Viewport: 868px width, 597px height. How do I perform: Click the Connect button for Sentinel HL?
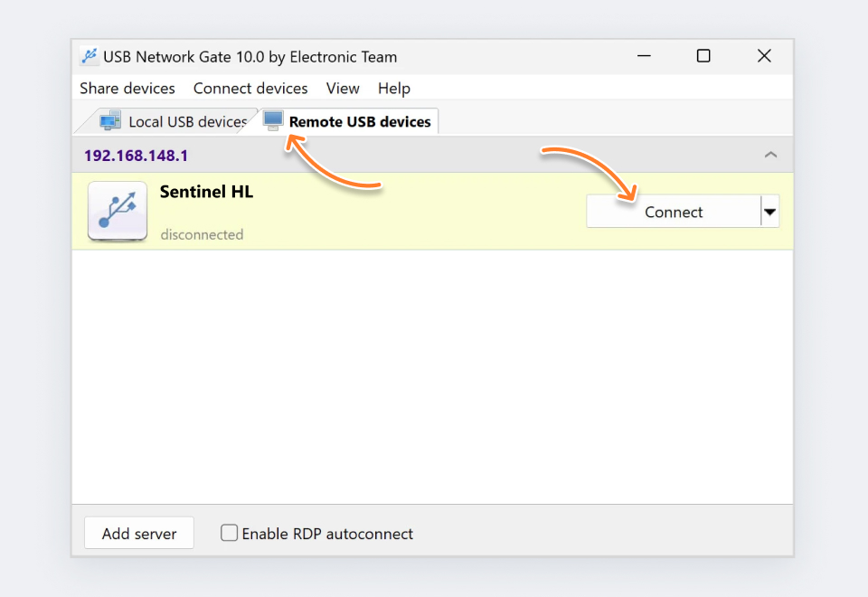tap(673, 211)
